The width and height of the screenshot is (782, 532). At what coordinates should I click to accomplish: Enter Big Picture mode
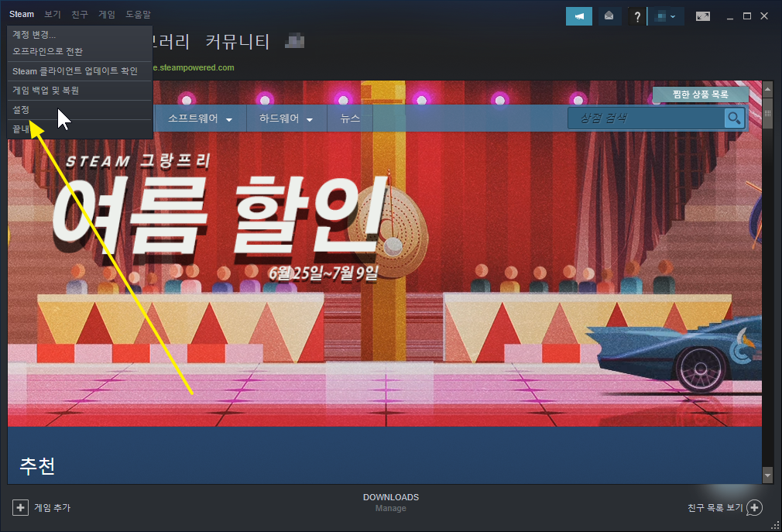click(703, 16)
